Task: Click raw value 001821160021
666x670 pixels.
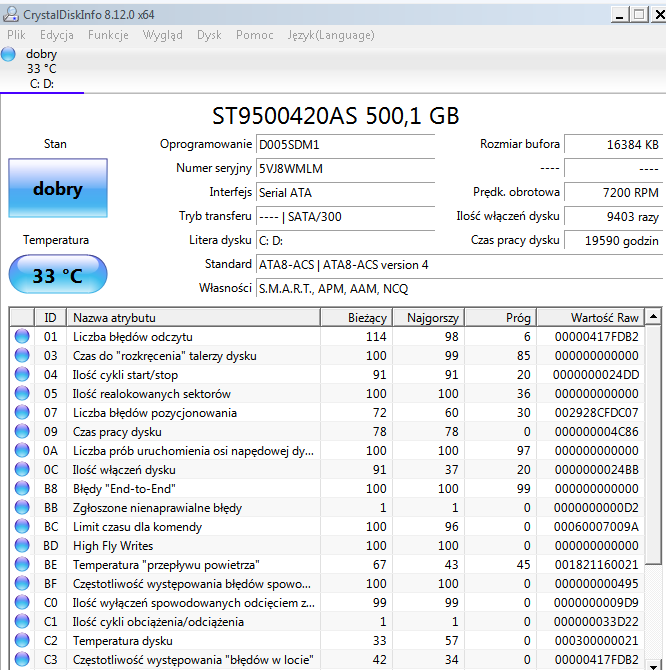Action: (x=596, y=564)
